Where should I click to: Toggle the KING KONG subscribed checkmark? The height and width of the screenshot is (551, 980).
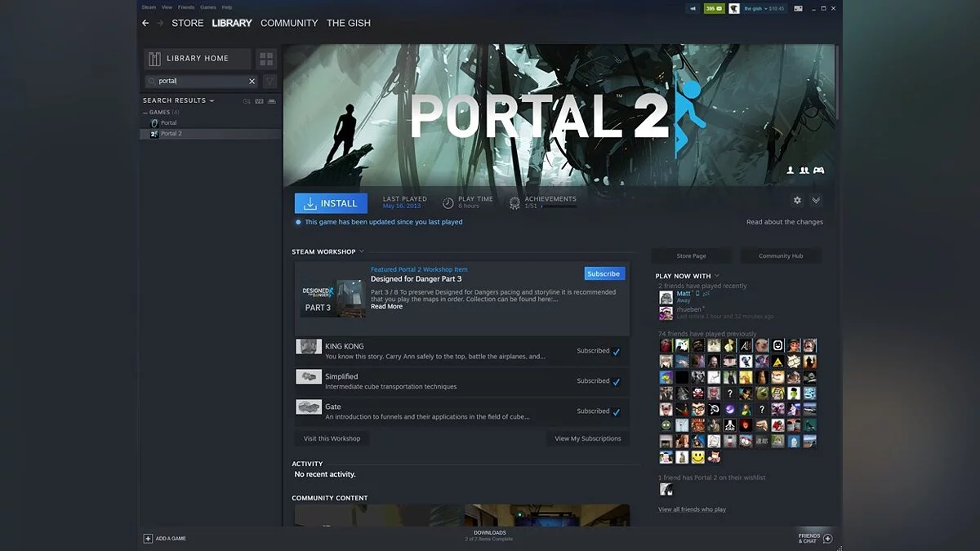pos(616,352)
